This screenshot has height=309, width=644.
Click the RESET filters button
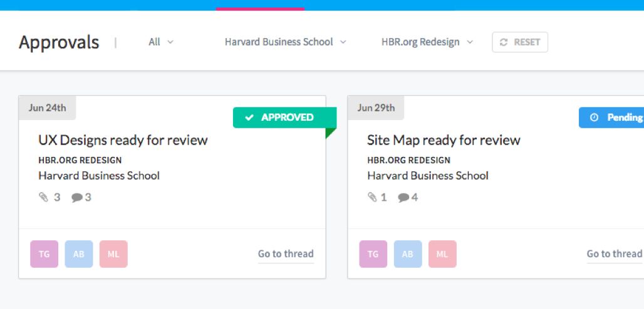pos(520,43)
